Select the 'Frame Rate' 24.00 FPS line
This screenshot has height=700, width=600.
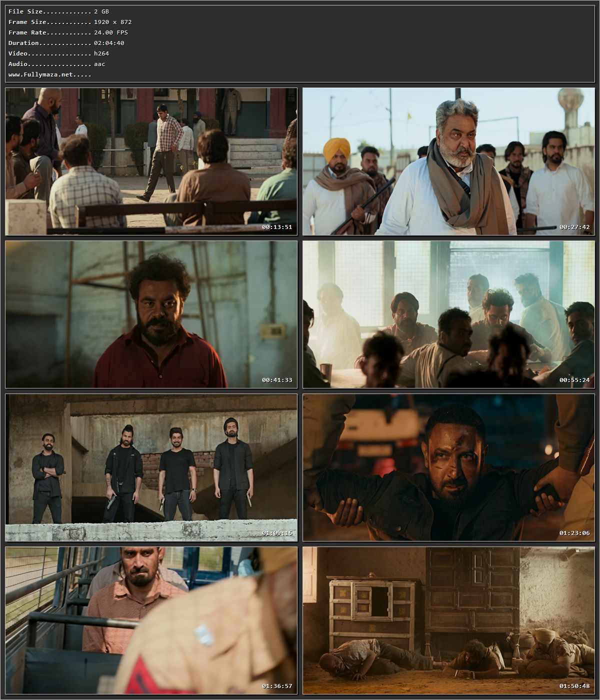click(68, 32)
